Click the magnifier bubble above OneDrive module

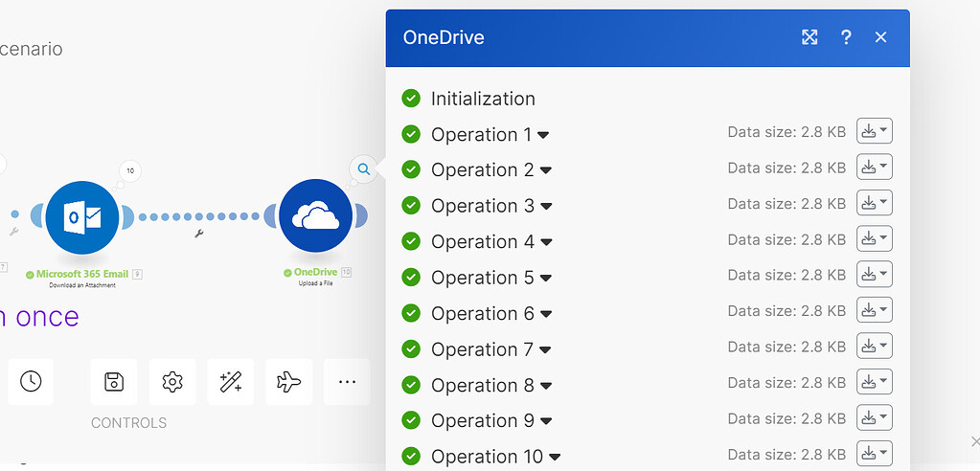pyautogui.click(x=364, y=169)
